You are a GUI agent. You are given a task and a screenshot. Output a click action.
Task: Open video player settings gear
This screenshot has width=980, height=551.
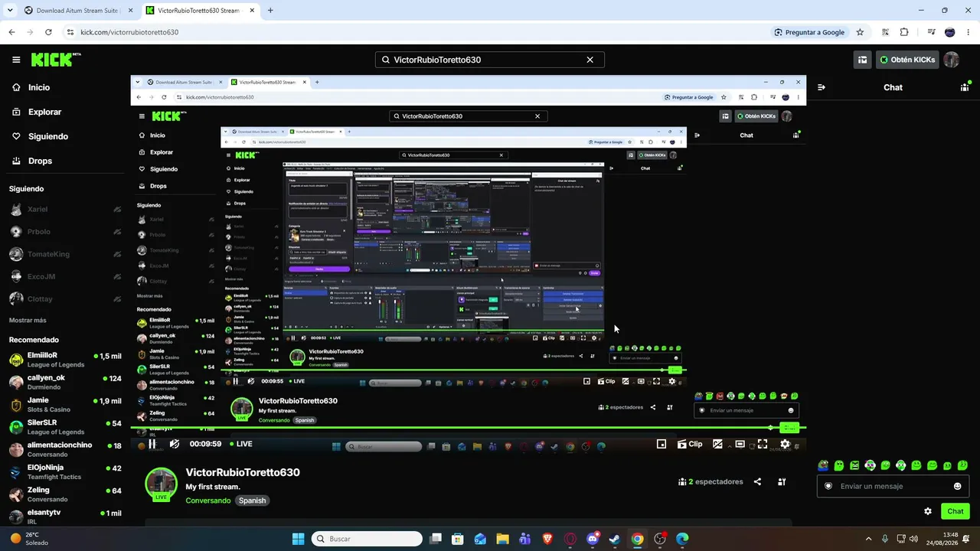785,444
